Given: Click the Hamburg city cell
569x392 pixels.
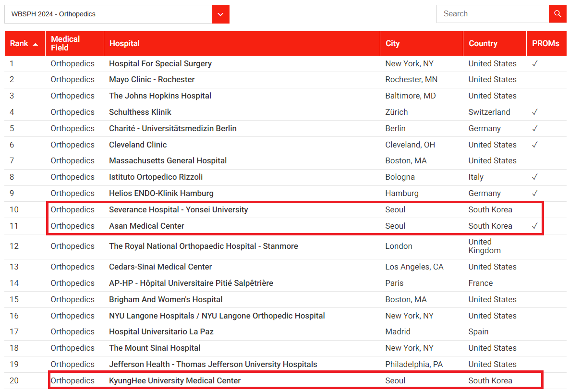Looking at the screenshot, I should pos(402,194).
